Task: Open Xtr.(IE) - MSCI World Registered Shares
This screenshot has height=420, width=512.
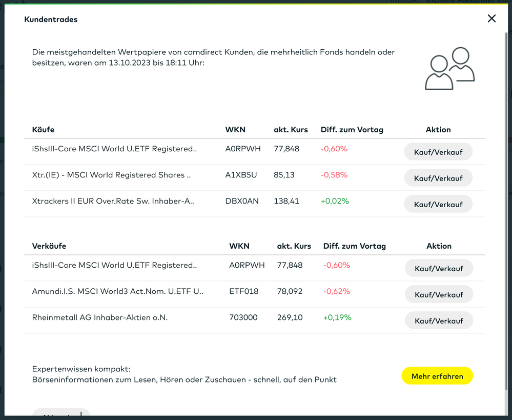Action: [111, 175]
